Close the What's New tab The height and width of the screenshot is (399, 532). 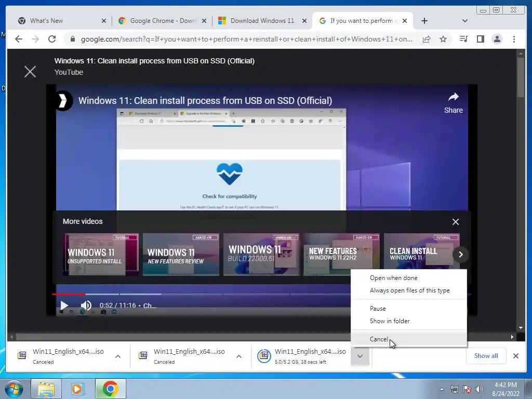pos(103,21)
